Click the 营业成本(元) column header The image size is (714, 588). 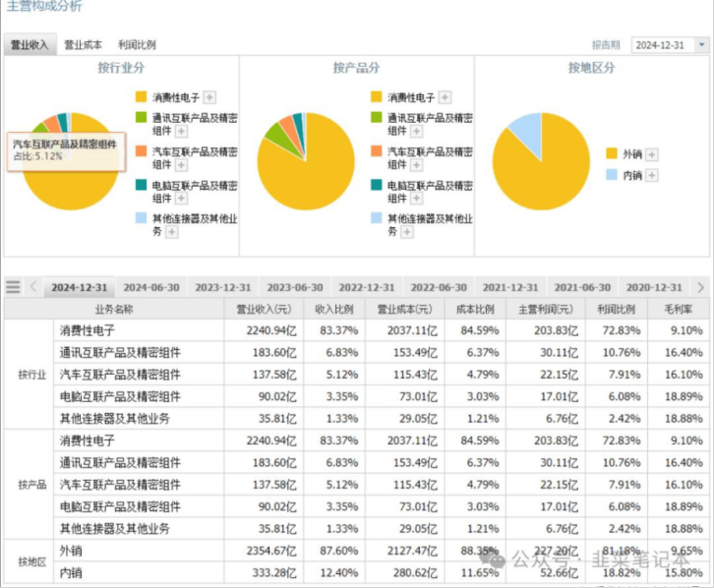point(404,309)
